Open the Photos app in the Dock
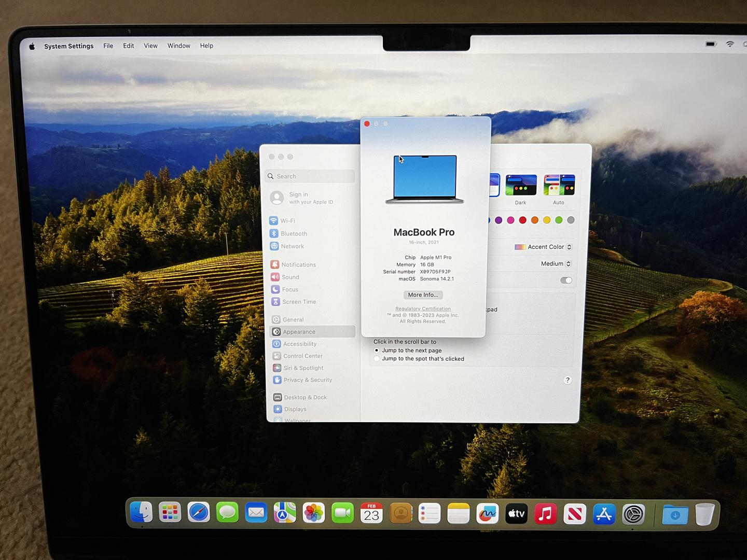This screenshot has width=747, height=560. click(314, 513)
